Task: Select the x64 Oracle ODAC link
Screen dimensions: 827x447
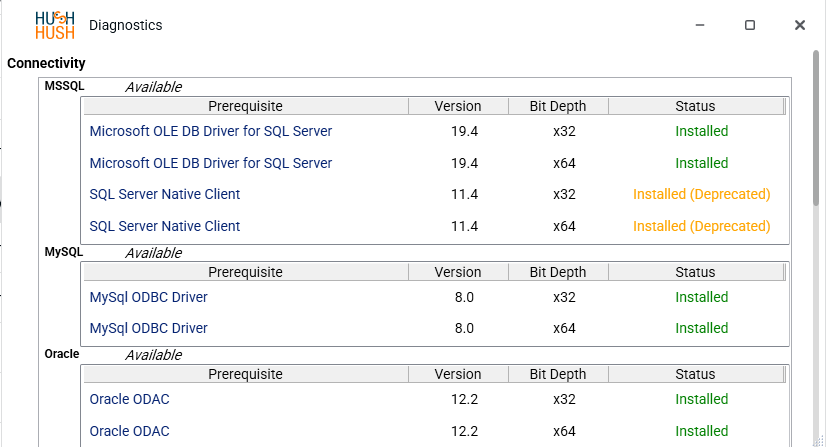Action: tap(130, 431)
